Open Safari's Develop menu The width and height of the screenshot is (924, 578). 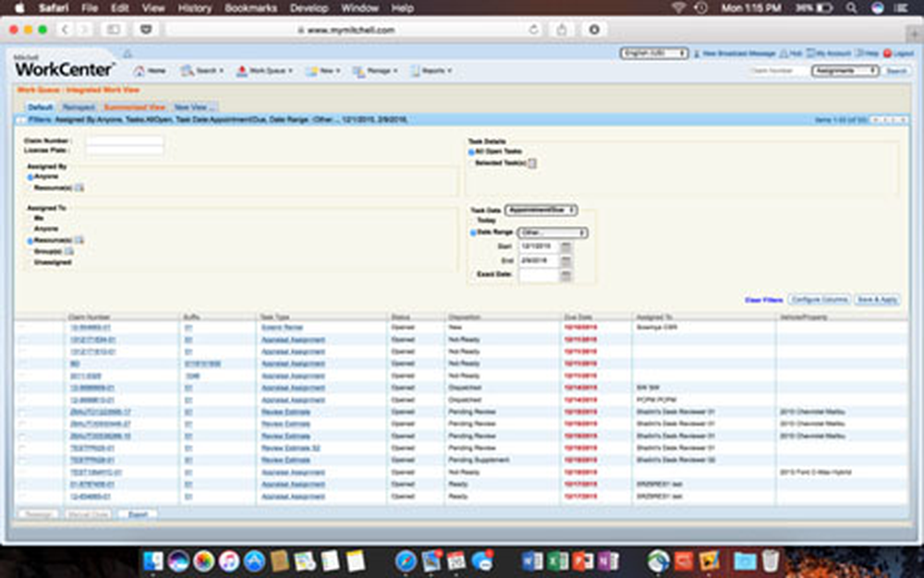pyautogui.click(x=309, y=8)
